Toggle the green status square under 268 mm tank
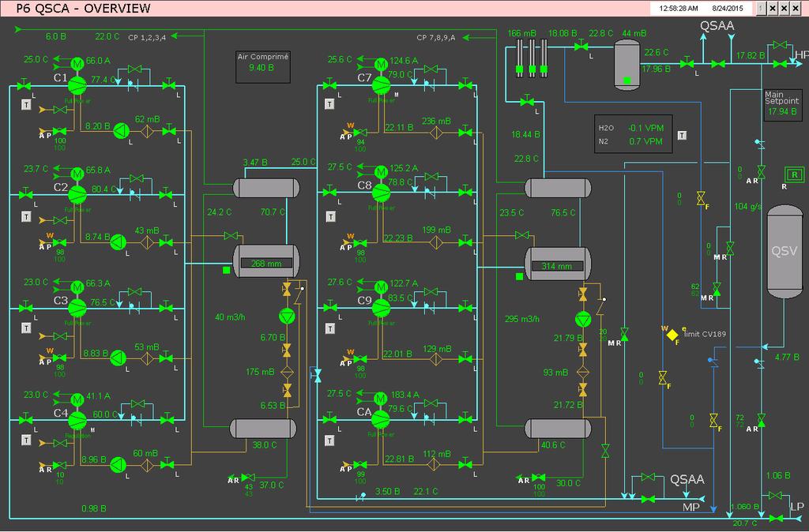This screenshot has height=532, width=809. click(226, 270)
